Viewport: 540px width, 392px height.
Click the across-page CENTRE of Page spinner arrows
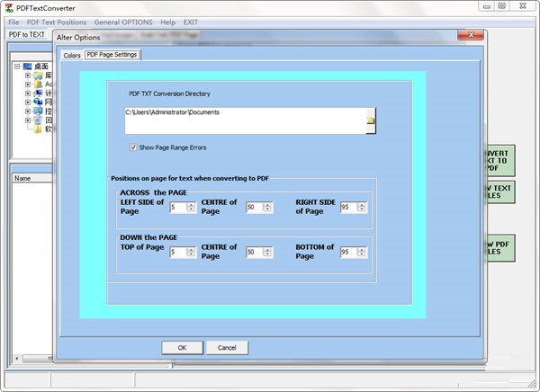[267, 207]
